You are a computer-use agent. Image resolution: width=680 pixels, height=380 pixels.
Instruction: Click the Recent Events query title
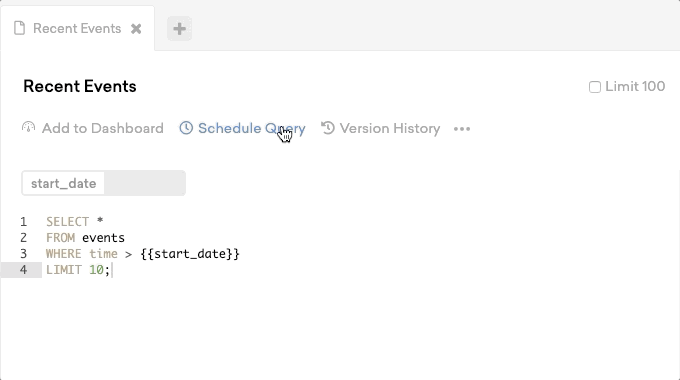(x=80, y=86)
